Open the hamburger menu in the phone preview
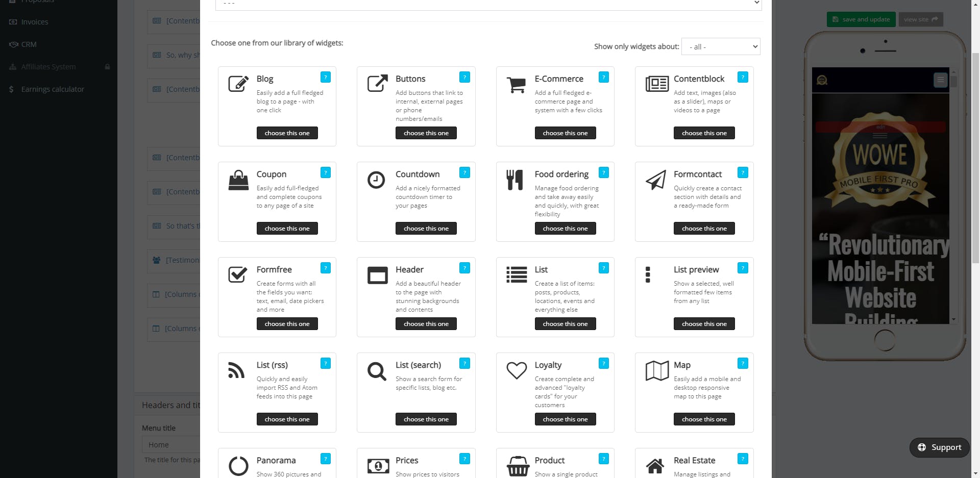Image resolution: width=980 pixels, height=478 pixels. [x=941, y=80]
